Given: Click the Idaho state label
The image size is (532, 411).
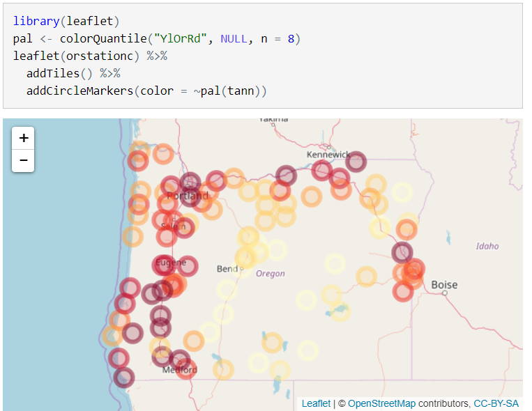Looking at the screenshot, I should click(x=487, y=246).
